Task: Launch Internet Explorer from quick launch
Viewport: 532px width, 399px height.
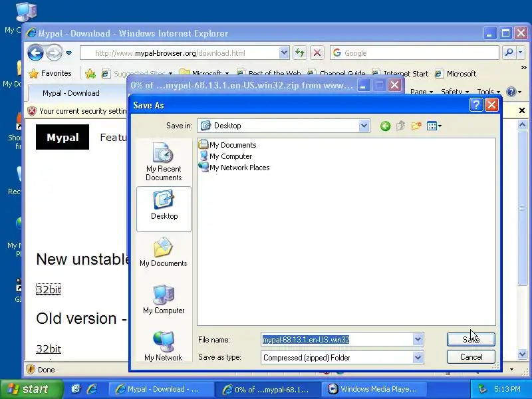Action: tap(92, 389)
